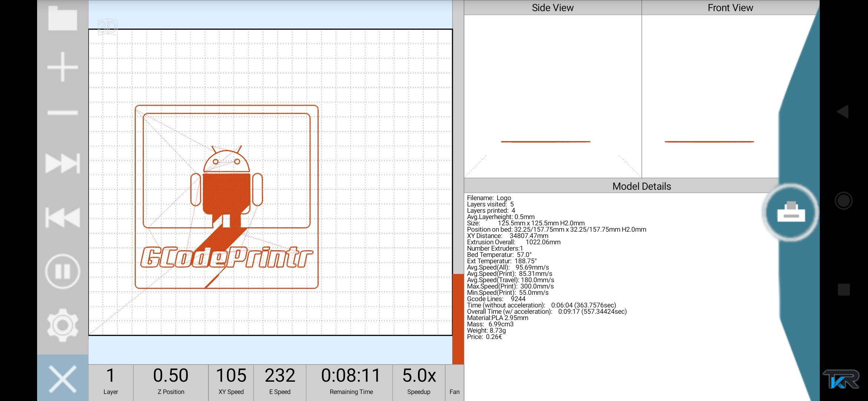Click the 'Material:PLA 2.95mm' line
The height and width of the screenshot is (401, 868).
pos(497,318)
